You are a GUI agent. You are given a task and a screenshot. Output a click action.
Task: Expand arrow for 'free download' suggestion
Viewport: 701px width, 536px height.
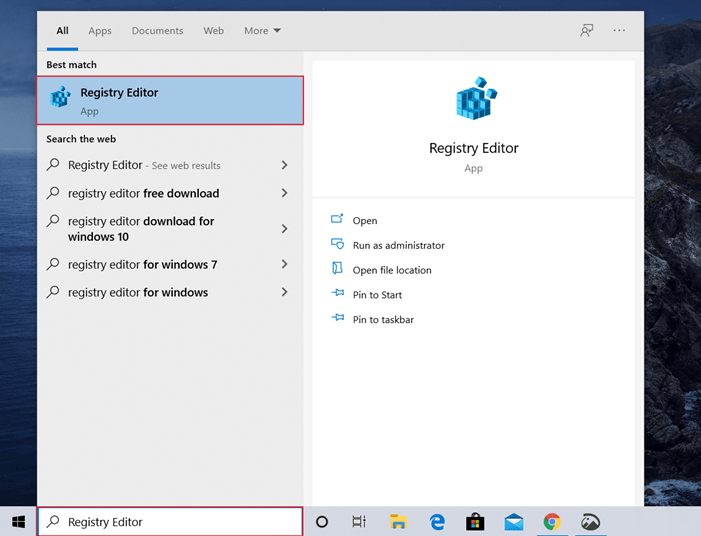(284, 193)
